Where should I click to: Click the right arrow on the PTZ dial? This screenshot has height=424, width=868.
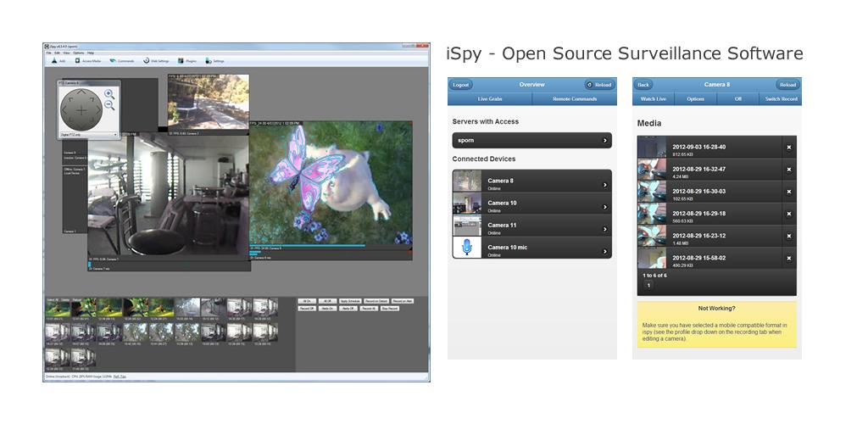(x=98, y=110)
